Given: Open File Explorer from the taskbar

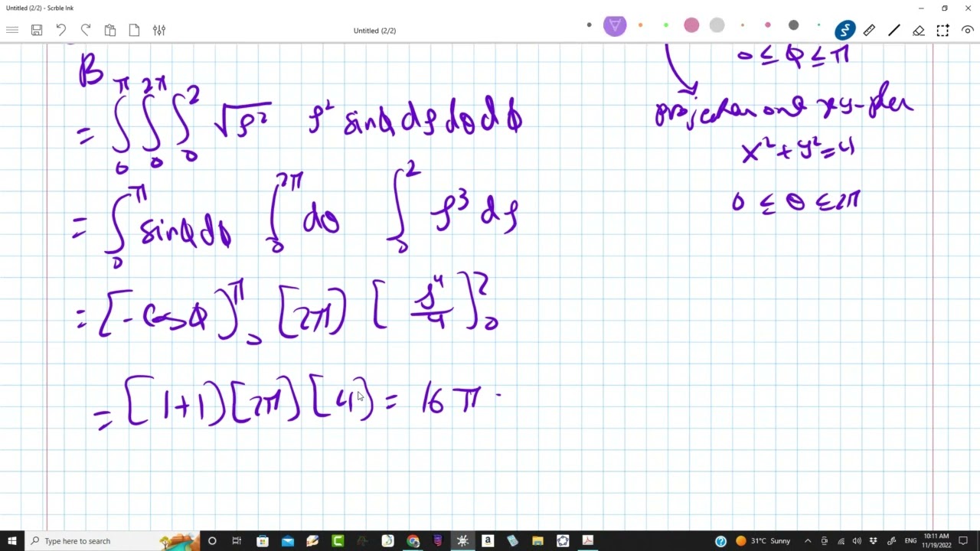Looking at the screenshot, I should click(537, 541).
